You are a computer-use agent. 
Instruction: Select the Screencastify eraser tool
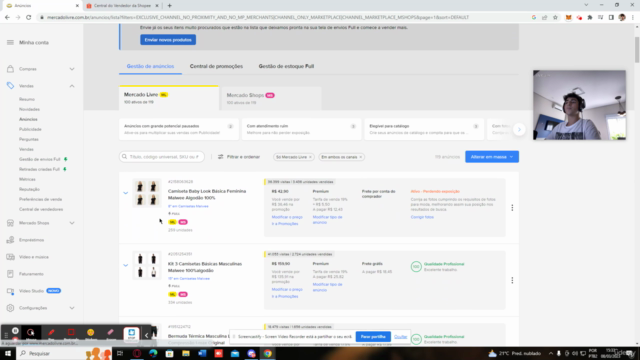tap(110, 333)
